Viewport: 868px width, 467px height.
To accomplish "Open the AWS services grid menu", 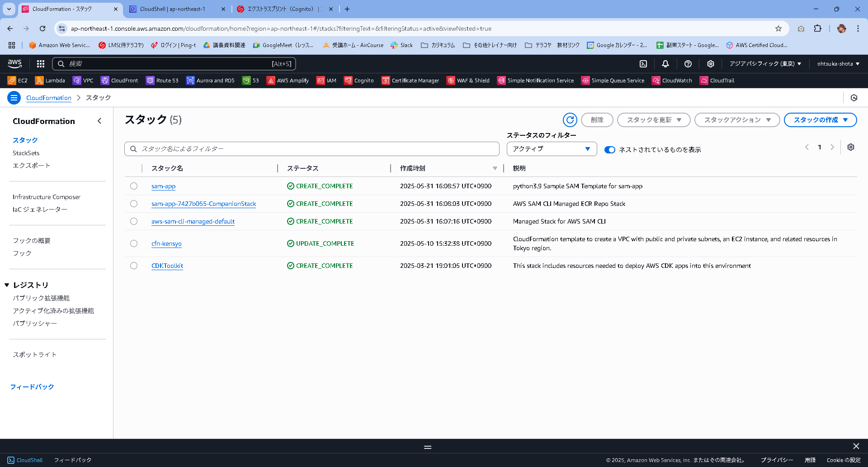I will (41, 64).
